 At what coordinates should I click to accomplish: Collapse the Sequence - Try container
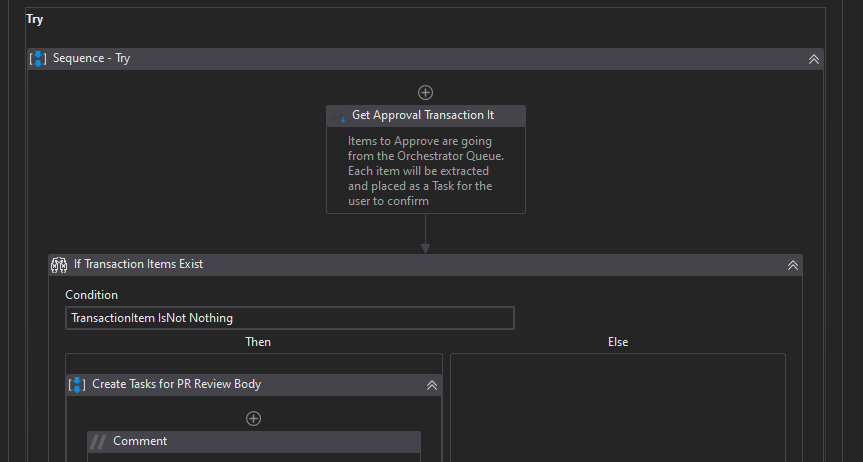coord(814,59)
